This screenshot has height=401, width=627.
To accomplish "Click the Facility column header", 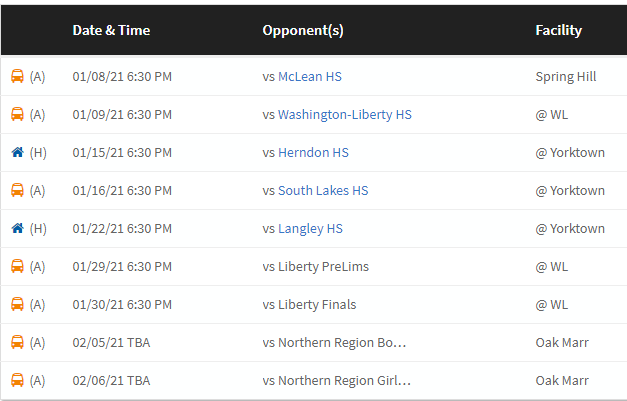I will point(559,30).
